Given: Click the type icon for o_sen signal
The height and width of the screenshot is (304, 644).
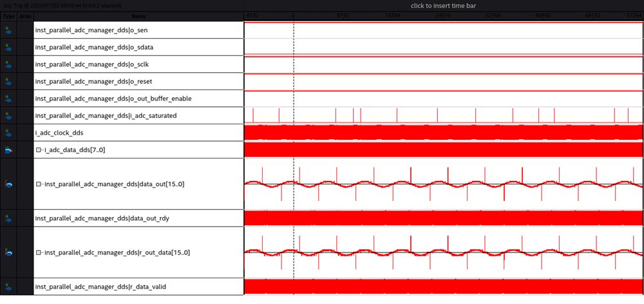Looking at the screenshot, I should coord(8,30).
